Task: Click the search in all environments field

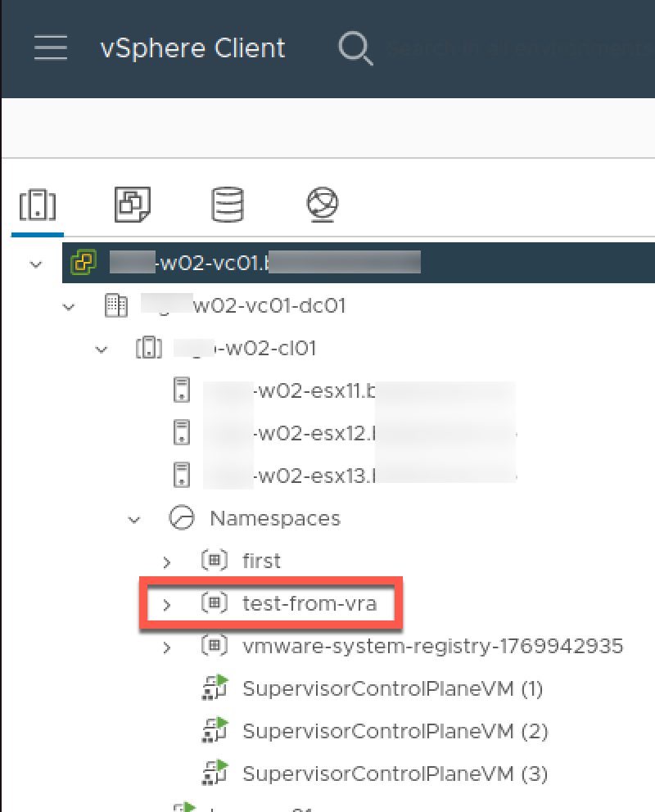Action: click(521, 48)
